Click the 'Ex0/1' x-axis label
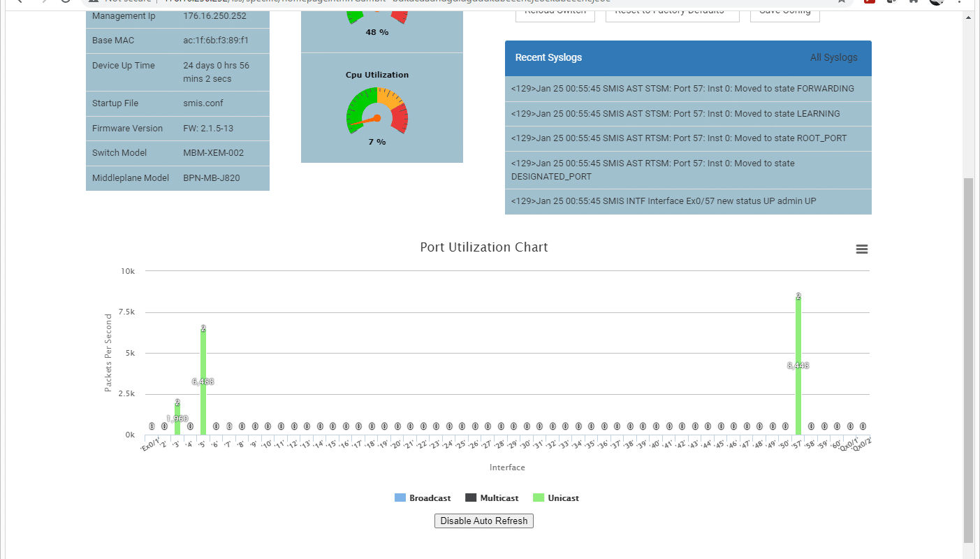 point(150,444)
